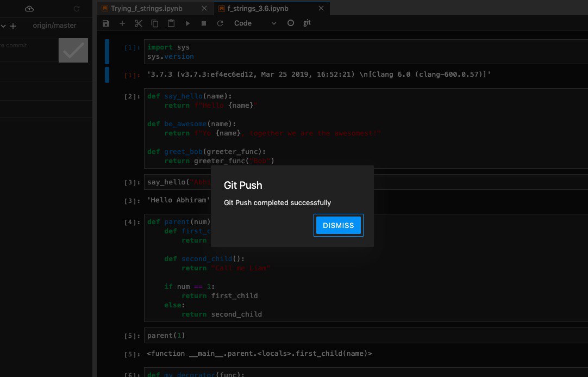588x377 pixels.
Task: Click the clock history icon
Action: 290,23
